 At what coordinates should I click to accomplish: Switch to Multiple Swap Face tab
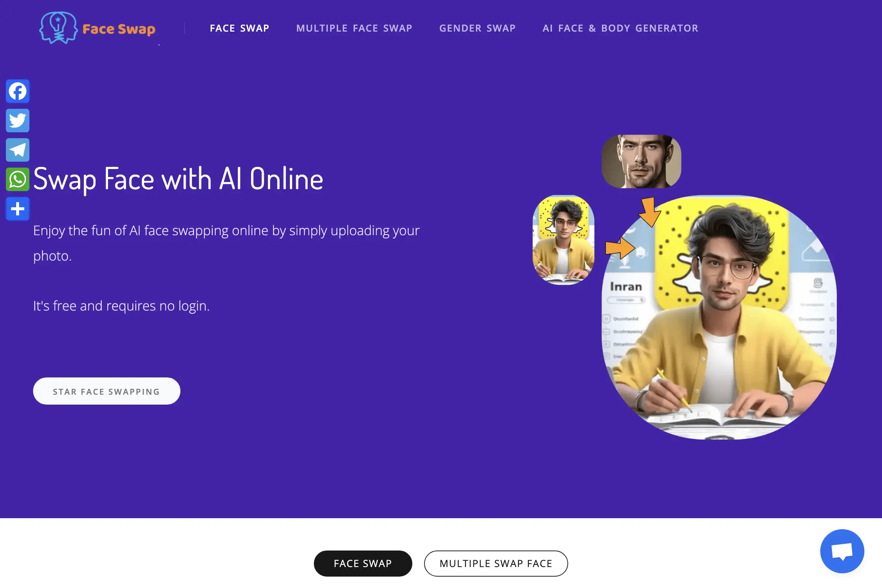point(496,563)
